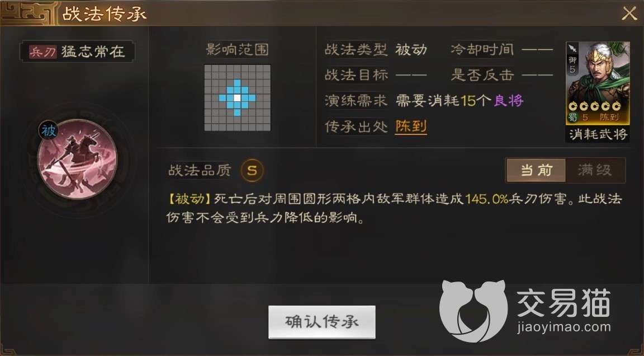Open the 陈到 inheritance source link
Viewport: 644px width, 356px height.
[x=411, y=127]
